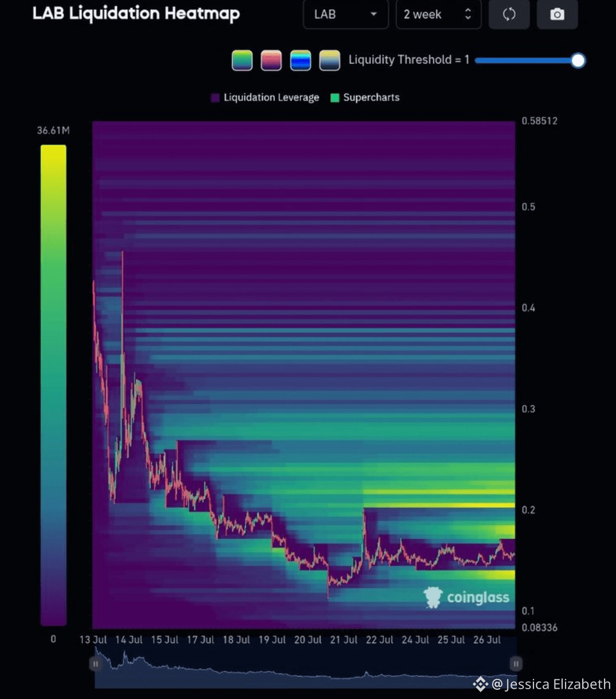Image resolution: width=616 pixels, height=699 pixels.
Task: Click the 0.2 price axis label
Action: 528,510
